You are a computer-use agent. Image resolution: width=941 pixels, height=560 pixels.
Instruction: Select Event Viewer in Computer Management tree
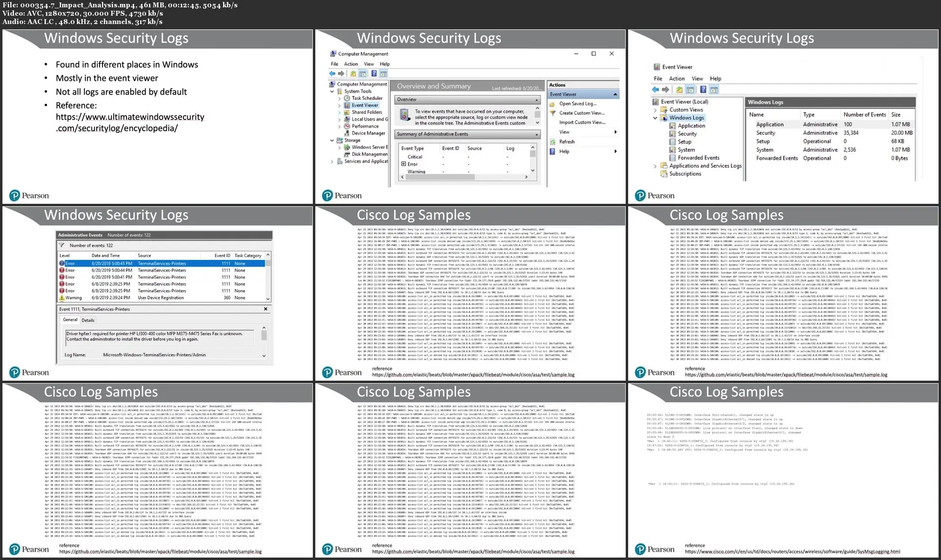point(365,105)
